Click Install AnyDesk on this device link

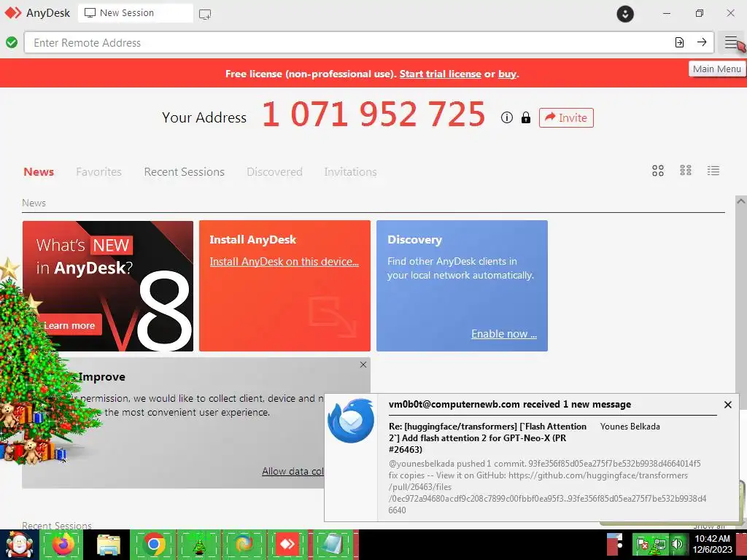(x=284, y=262)
